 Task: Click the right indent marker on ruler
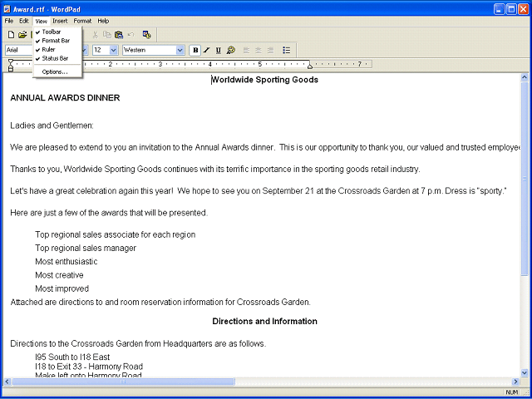[310, 66]
